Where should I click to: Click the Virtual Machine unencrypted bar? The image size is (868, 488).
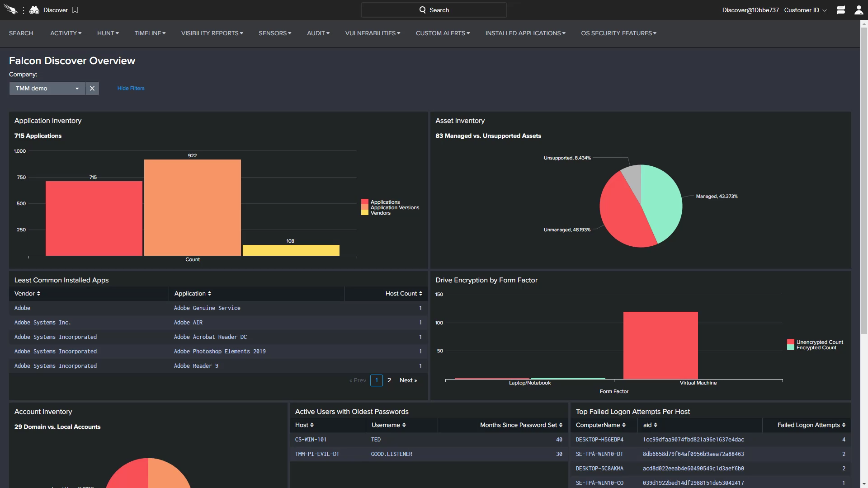coord(660,346)
